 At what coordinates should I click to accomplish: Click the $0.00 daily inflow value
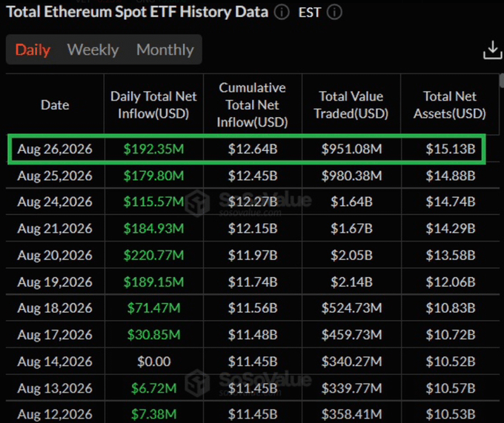[153, 362]
